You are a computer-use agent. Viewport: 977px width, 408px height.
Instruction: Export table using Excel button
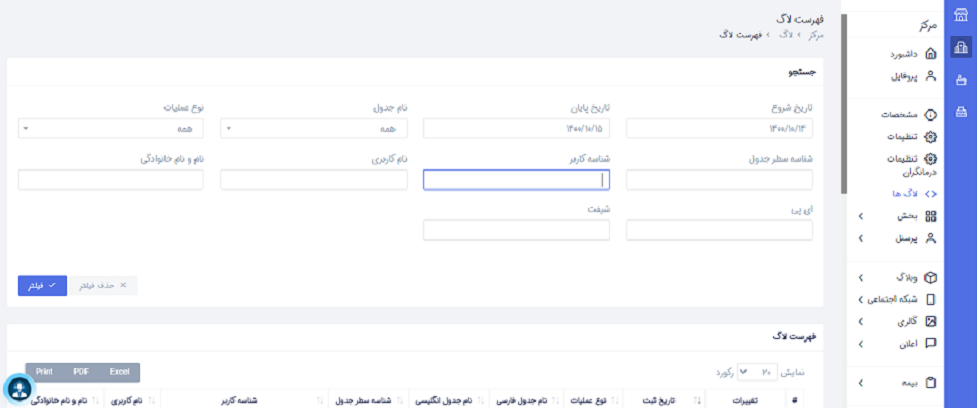pyautogui.click(x=119, y=372)
